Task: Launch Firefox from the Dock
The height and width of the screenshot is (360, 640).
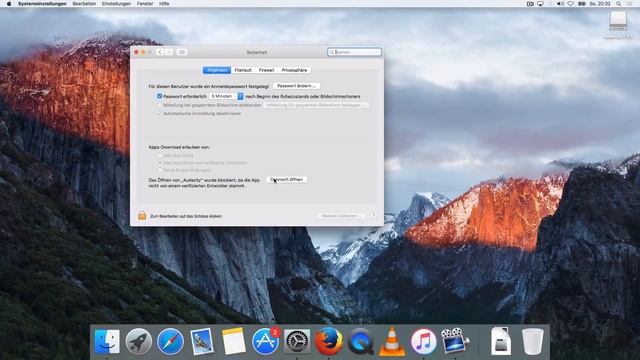Action: pos(329,341)
